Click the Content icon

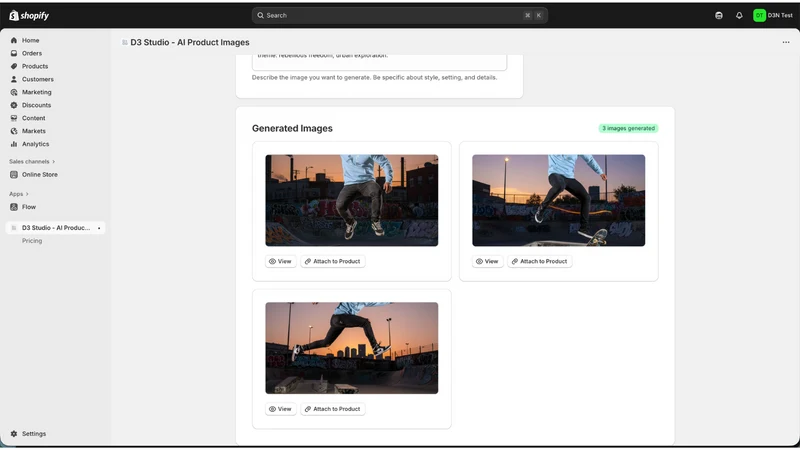coord(14,118)
